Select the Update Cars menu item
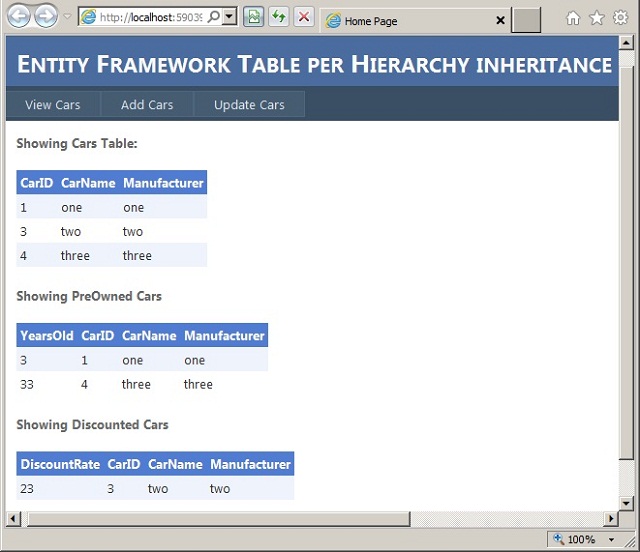Viewport: 640px width, 552px height. click(249, 105)
